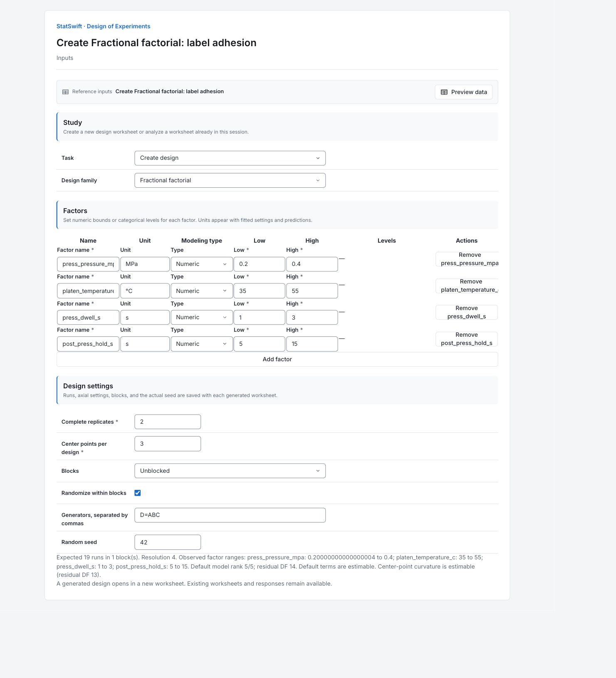The height and width of the screenshot is (678, 616).
Task: Click Remove platen_temperature_c button
Action: click(x=467, y=286)
